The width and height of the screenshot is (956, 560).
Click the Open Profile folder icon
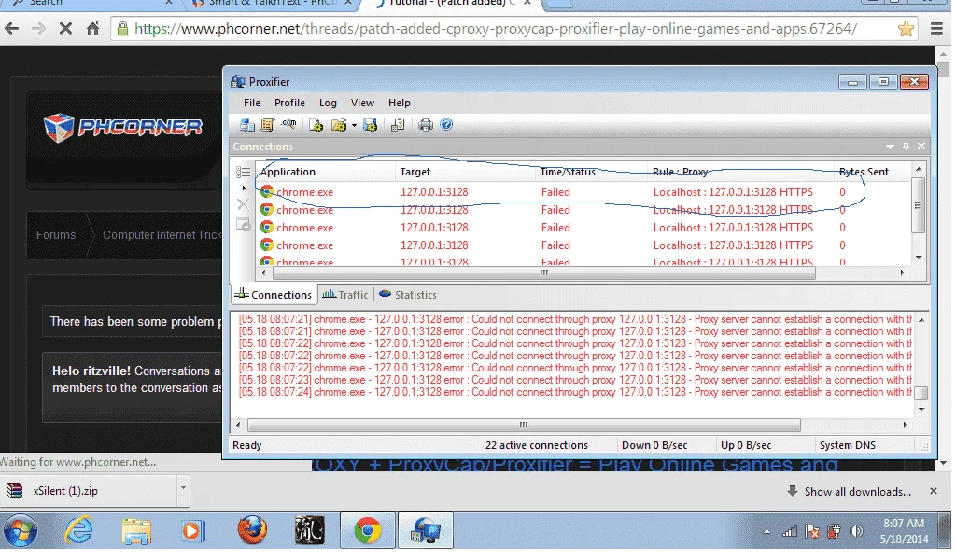(x=339, y=125)
